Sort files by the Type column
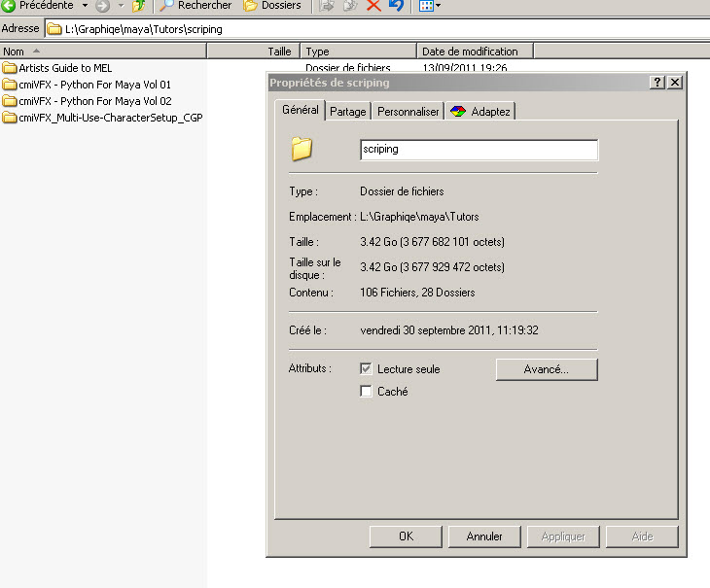The image size is (710, 588). tap(358, 52)
